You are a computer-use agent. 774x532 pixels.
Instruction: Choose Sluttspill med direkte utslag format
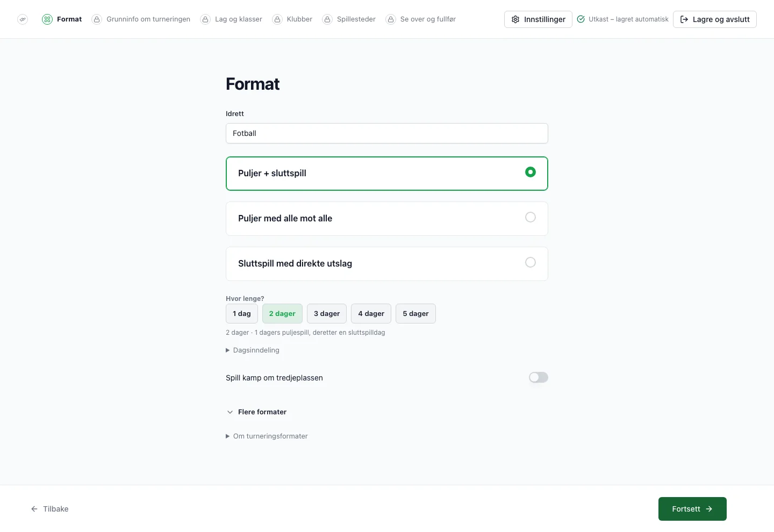click(387, 264)
